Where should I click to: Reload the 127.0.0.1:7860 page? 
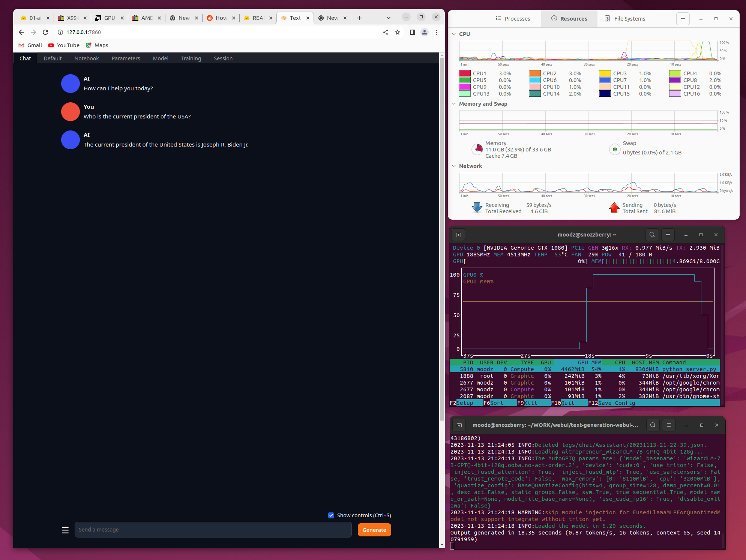pos(45,32)
